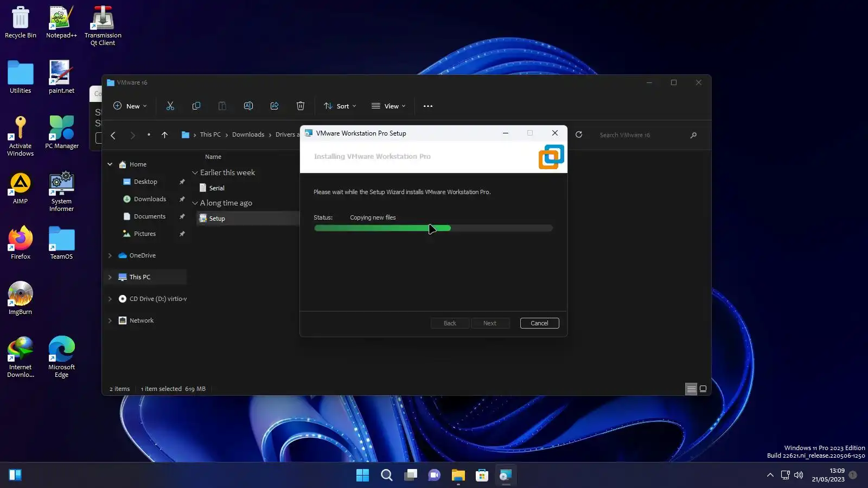Launch Firefox from the desktop

pos(21,243)
